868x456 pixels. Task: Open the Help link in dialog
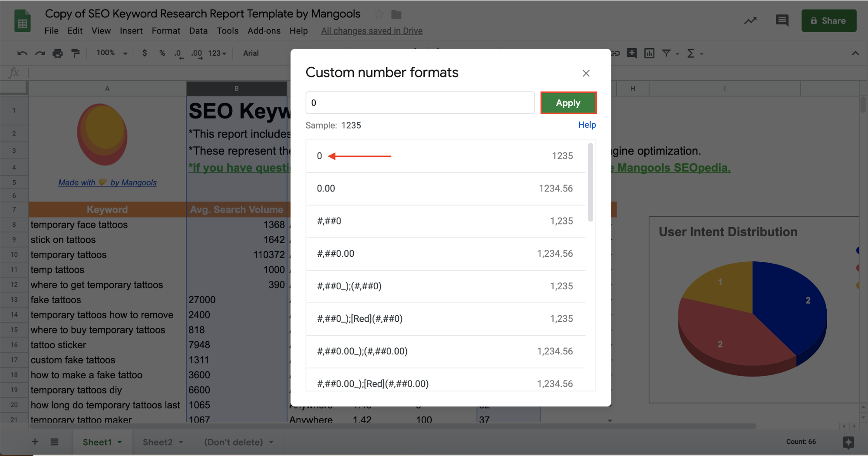587,125
